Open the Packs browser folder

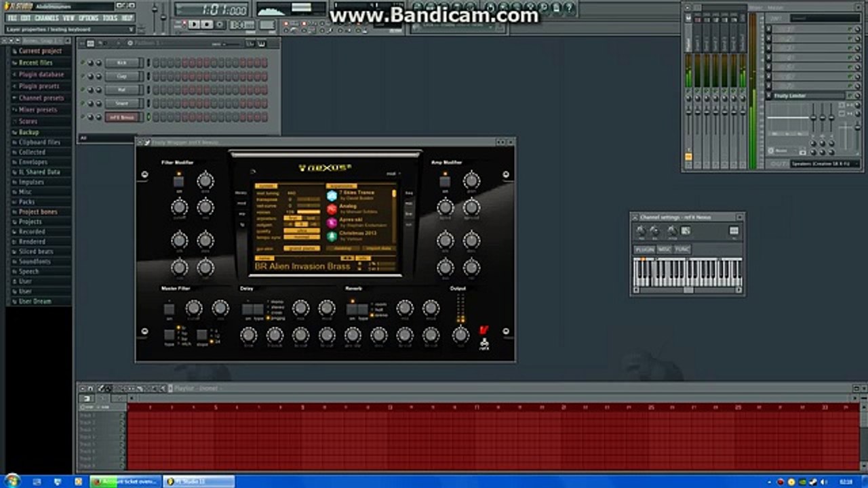click(26, 202)
